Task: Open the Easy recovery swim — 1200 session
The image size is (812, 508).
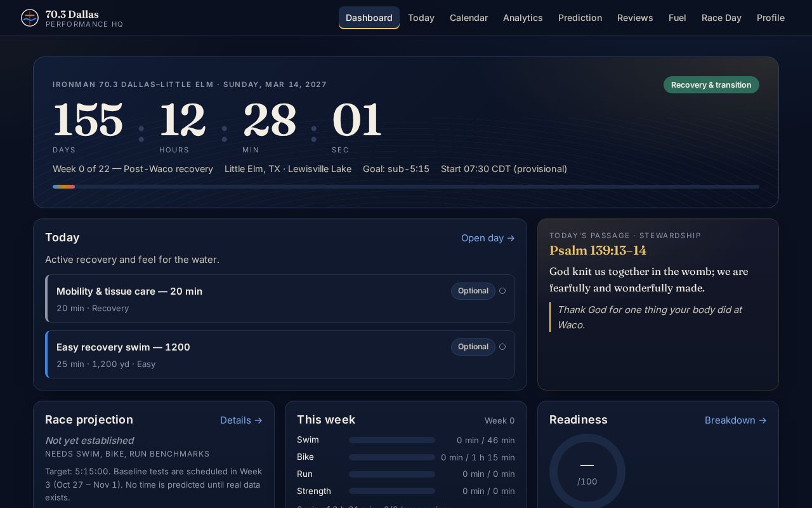Action: coord(280,354)
